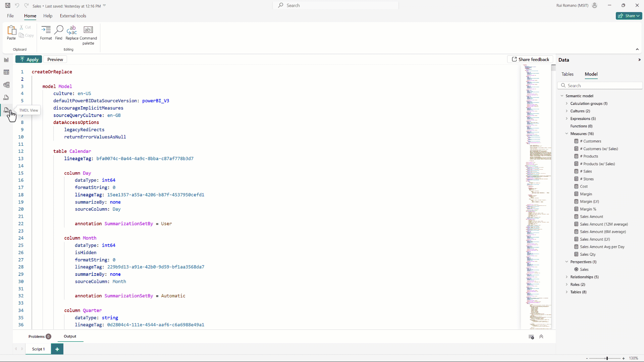Viewport: 644px width, 362px height.
Task: Expand Calculation groups node
Action: (x=567, y=104)
